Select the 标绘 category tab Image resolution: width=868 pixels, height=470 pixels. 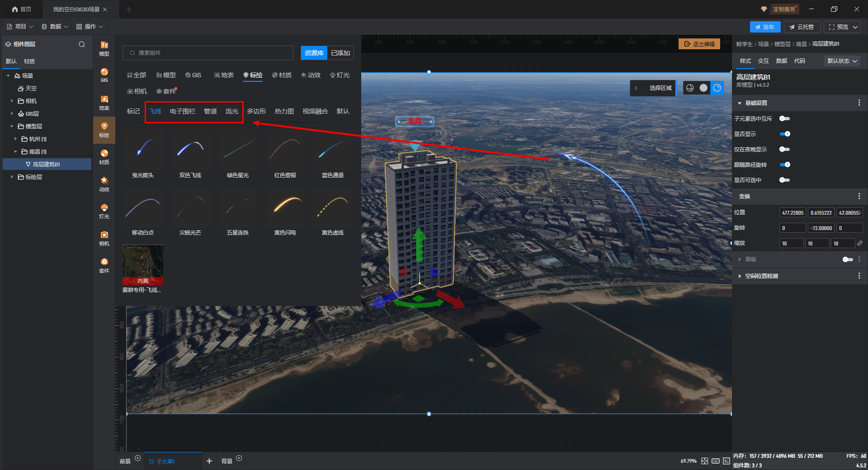(253, 75)
